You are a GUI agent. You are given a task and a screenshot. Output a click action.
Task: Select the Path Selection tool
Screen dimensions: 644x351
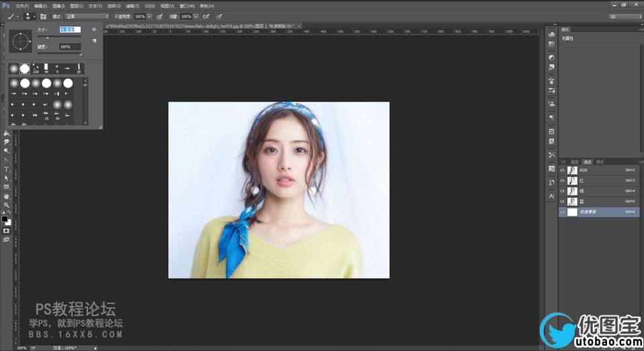(x=6, y=178)
